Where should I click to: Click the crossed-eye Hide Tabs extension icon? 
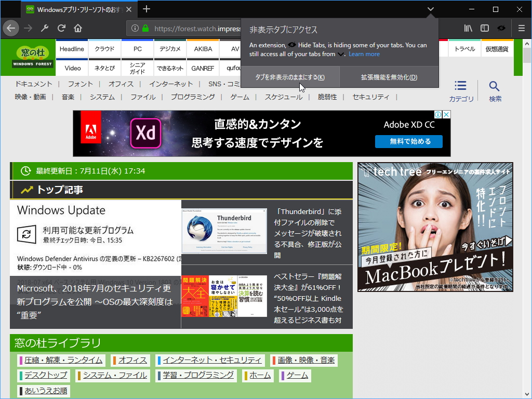(x=501, y=29)
